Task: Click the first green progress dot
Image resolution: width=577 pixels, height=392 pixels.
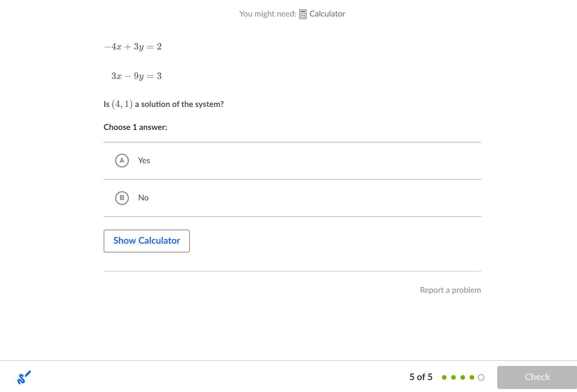Action: (444, 377)
